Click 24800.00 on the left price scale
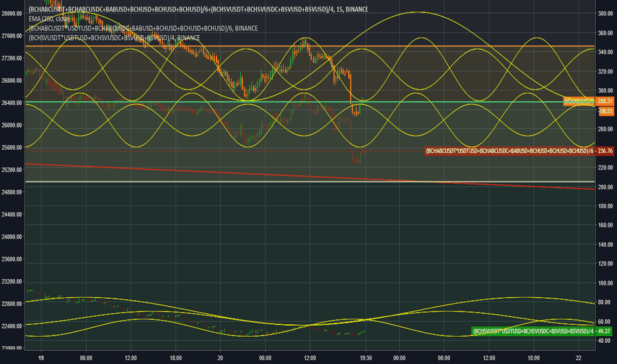Image resolution: width=617 pixels, height=364 pixels. [x=12, y=192]
